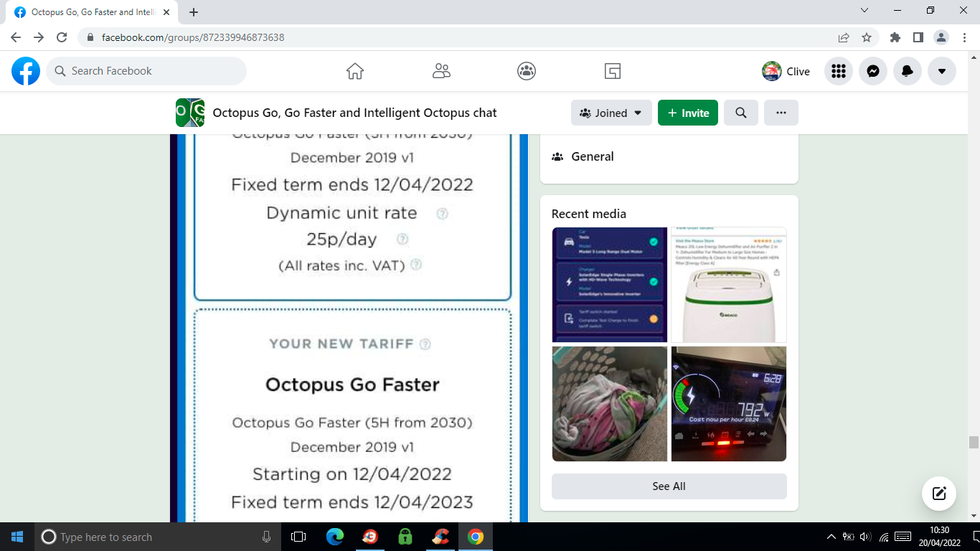Open Messenger from the top bar
The width and height of the screenshot is (980, 551).
pos(873,71)
